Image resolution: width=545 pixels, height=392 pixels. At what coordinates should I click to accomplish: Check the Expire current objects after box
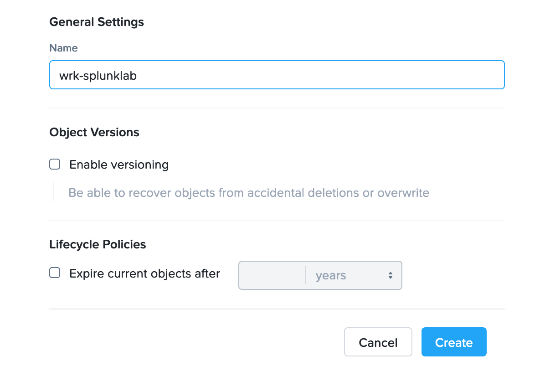55,273
